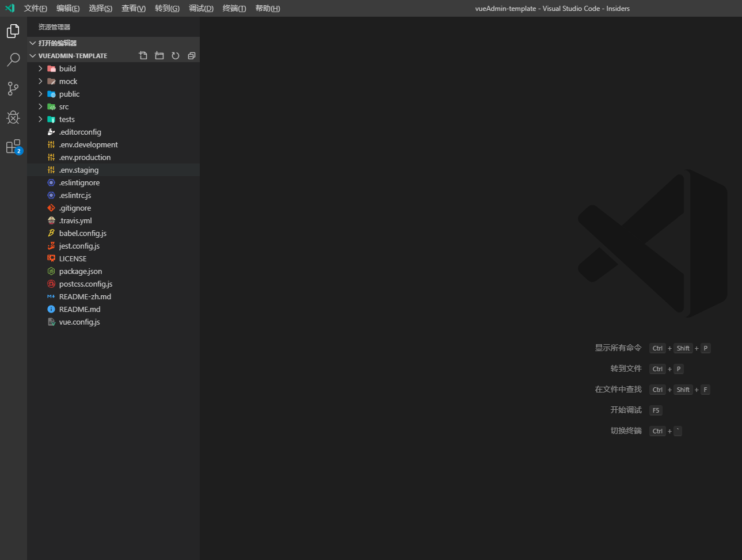The width and height of the screenshot is (742, 560).
Task: Open the .eslintrc.js file
Action: pyautogui.click(x=113, y=195)
